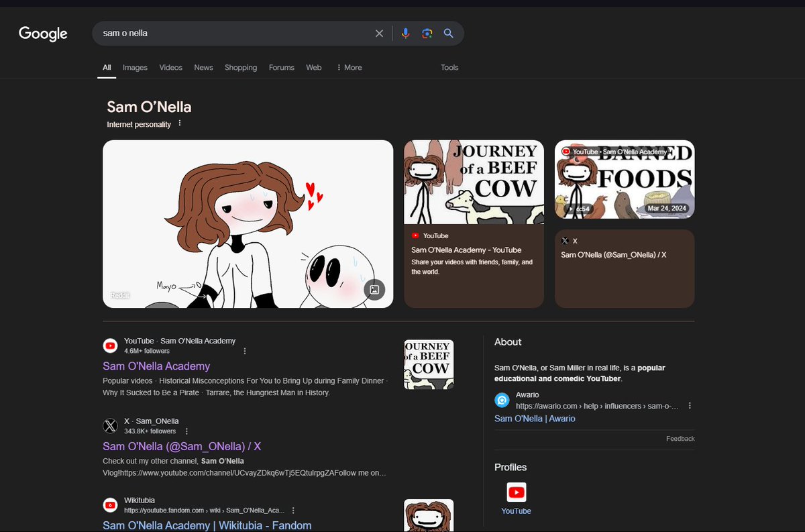
Task: Click the Google logo
Action: coord(43,34)
